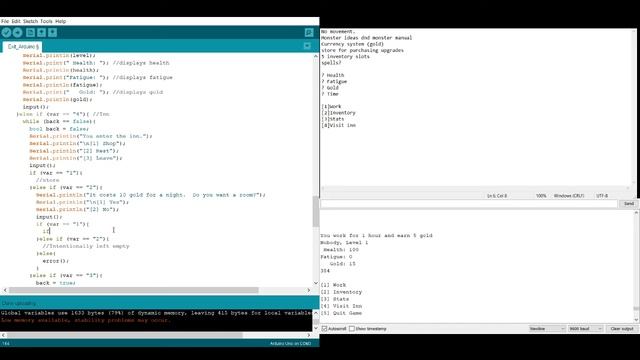Click the 'Fatigue: 0' line in Serial Monitor
The image size is (640, 360).
coord(336,257)
